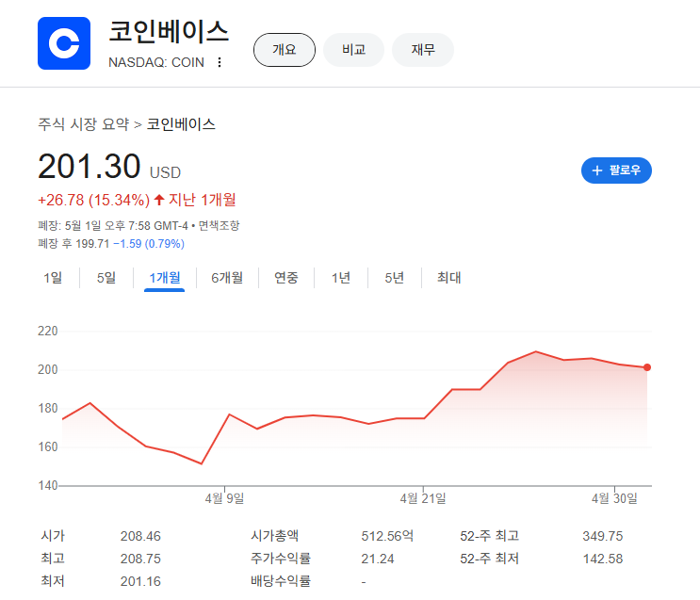Select the 최대 max range

(x=449, y=278)
